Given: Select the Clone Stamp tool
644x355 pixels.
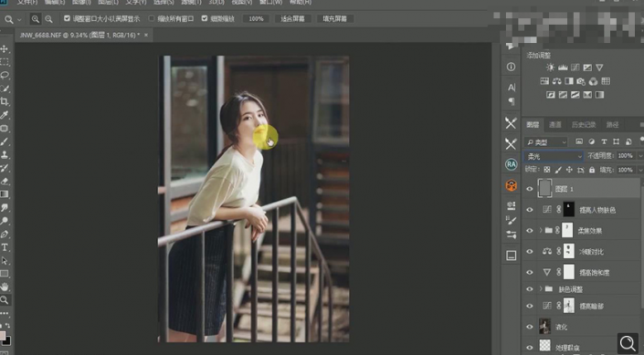Looking at the screenshot, I should (x=5, y=155).
